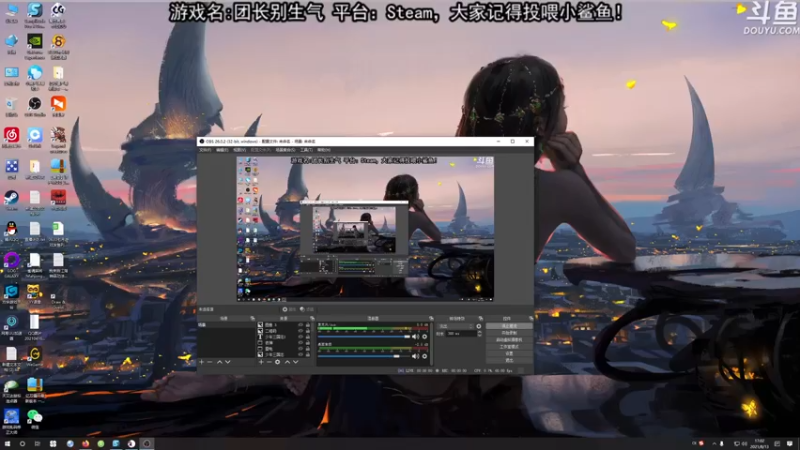
Task: Open Task View on the taskbar
Action: coord(37,444)
